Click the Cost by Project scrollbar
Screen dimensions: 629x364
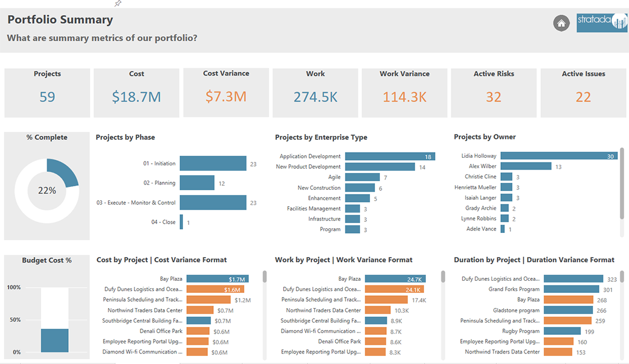pos(265,277)
